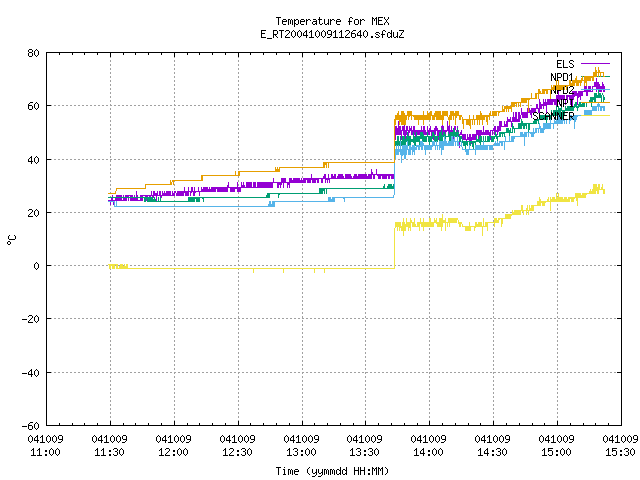Screen dimensions: 640x480
Task: Click the chart title 'Temperature for MEX'
Action: pos(332,21)
